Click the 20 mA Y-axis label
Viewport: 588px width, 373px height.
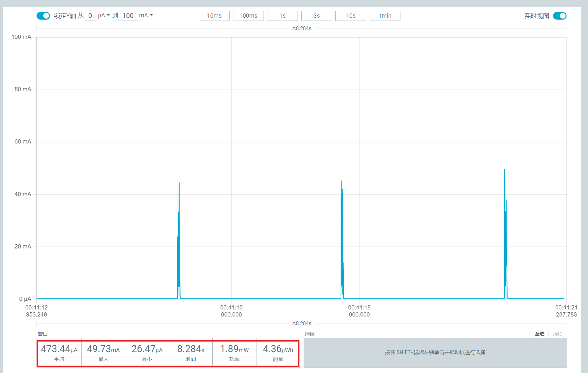pyautogui.click(x=23, y=247)
